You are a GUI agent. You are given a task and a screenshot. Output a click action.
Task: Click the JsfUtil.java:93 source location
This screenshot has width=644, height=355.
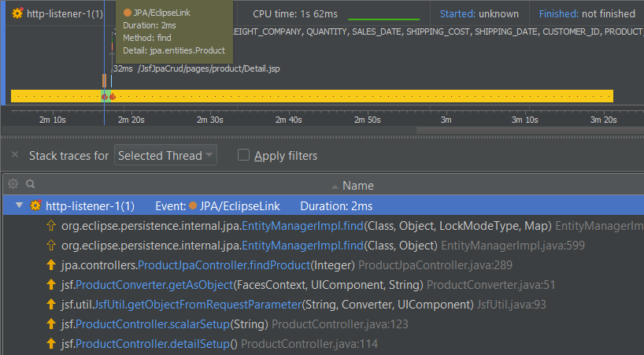[x=511, y=305]
